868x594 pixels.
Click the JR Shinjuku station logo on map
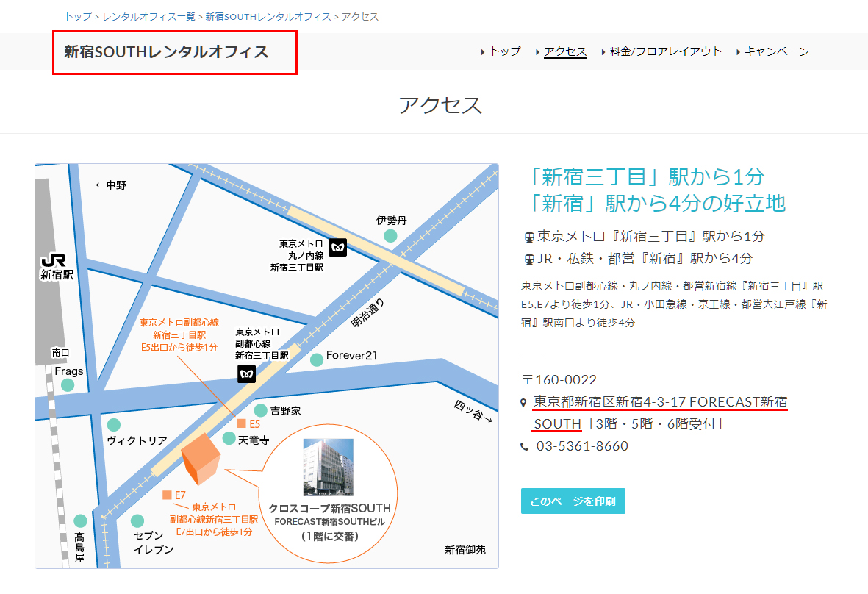pos(54,262)
